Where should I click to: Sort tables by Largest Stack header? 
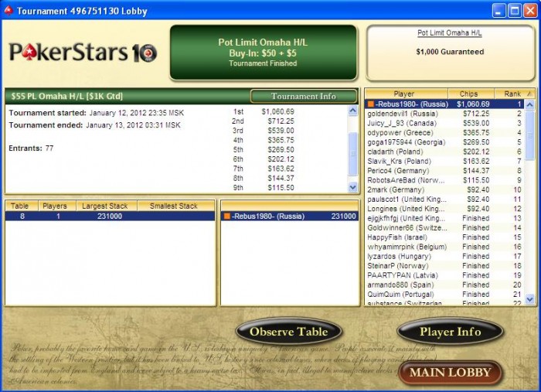tap(107, 206)
